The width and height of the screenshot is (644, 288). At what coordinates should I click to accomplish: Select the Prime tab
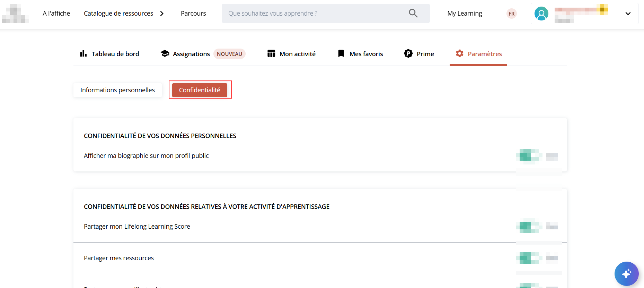coord(419,54)
